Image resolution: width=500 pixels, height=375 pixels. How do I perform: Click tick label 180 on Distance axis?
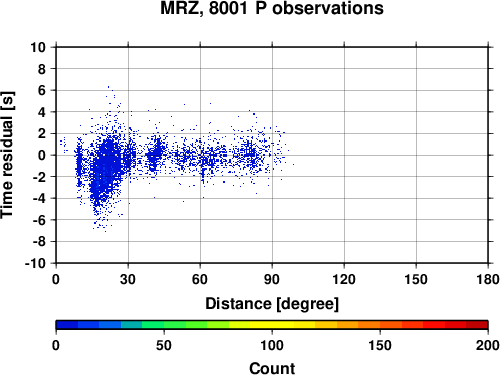pyautogui.click(x=488, y=279)
